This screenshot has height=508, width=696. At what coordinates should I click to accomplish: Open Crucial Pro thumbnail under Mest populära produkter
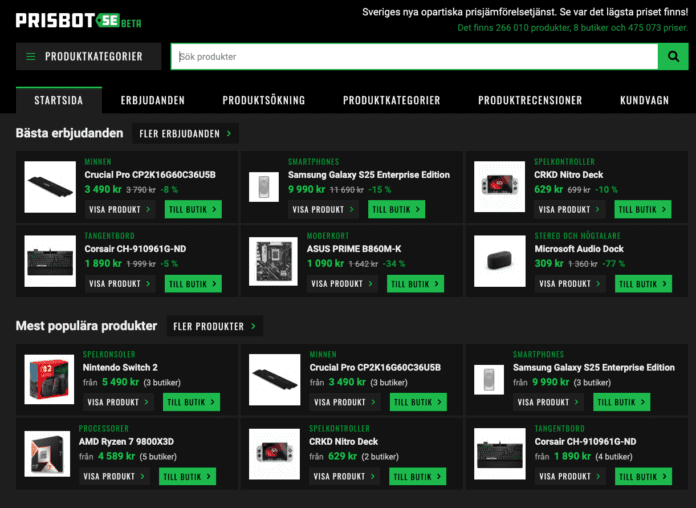pyautogui.click(x=275, y=380)
